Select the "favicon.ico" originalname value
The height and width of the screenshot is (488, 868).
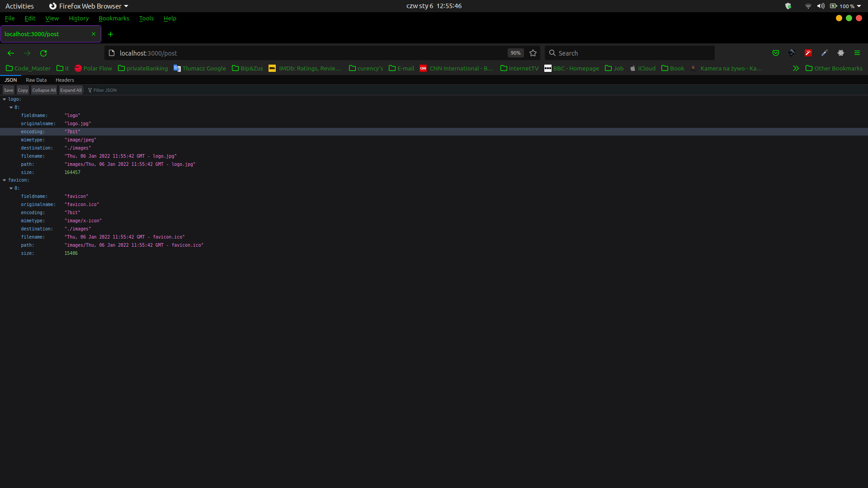(82, 205)
